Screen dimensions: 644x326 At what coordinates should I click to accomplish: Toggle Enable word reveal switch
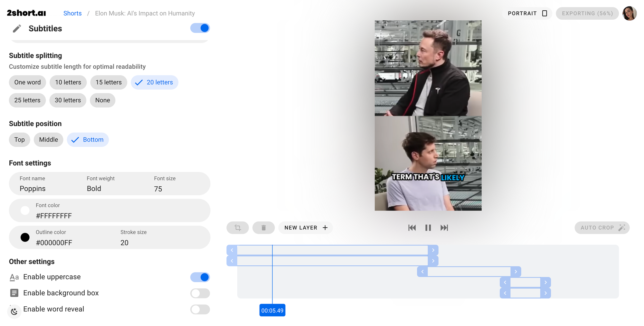[200, 309]
